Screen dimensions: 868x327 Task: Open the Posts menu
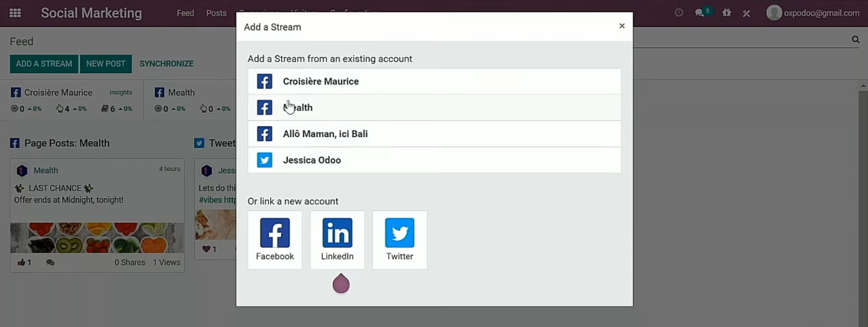216,13
